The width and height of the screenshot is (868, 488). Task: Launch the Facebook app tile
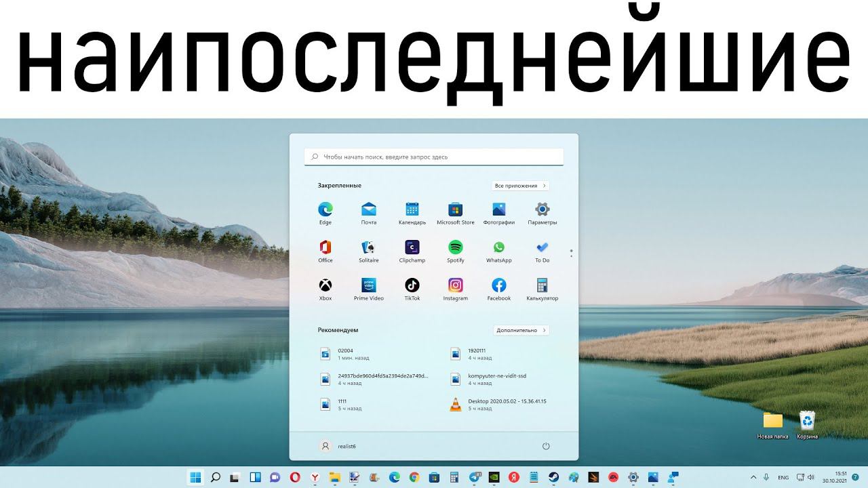tap(499, 289)
